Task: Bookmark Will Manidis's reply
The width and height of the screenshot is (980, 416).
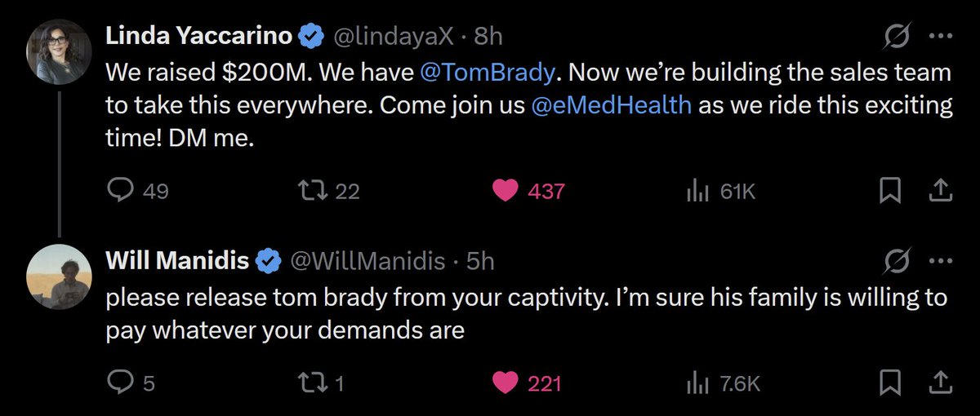Action: (x=889, y=383)
